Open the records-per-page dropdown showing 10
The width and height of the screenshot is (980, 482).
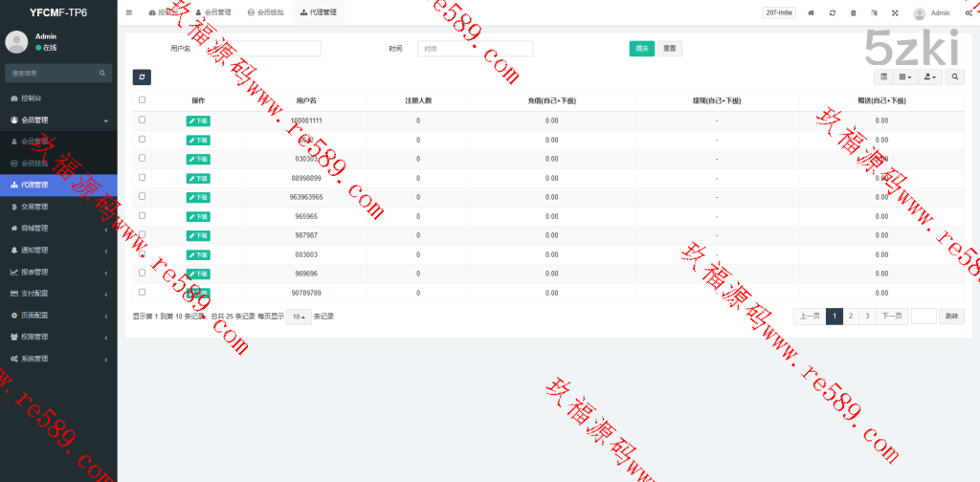click(299, 317)
